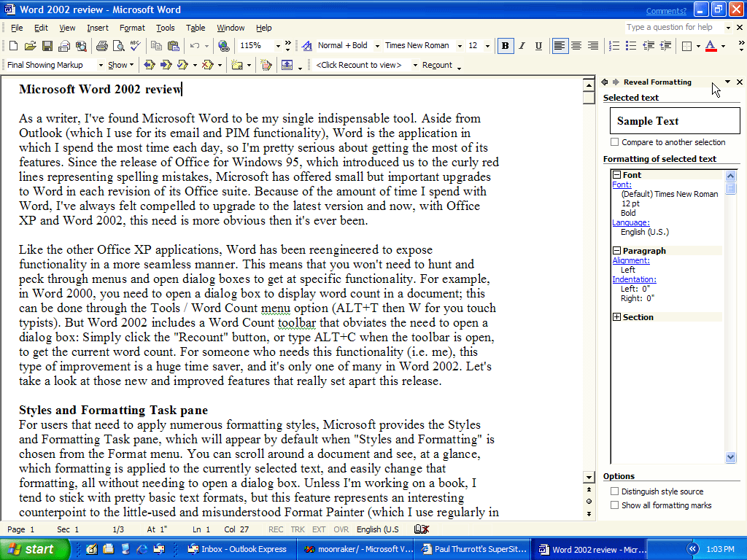This screenshot has height=560, width=747.
Task: Apply Underline formatting
Action: [x=538, y=46]
